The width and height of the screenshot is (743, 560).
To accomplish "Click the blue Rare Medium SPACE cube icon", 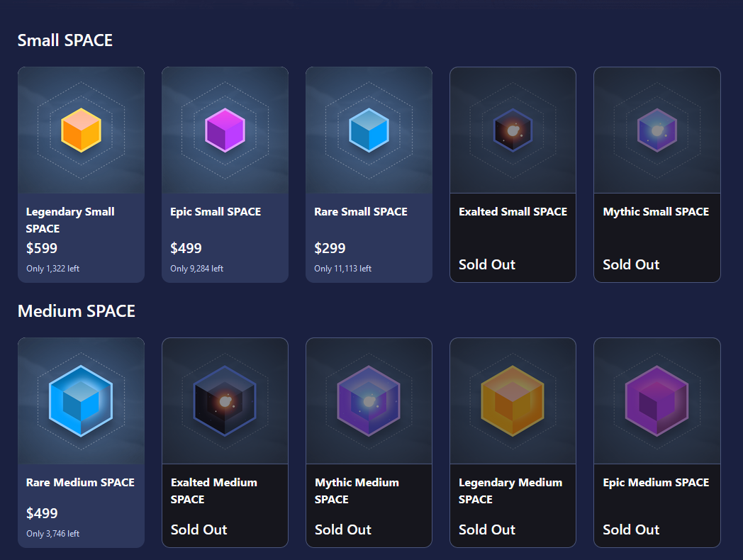I will click(81, 401).
